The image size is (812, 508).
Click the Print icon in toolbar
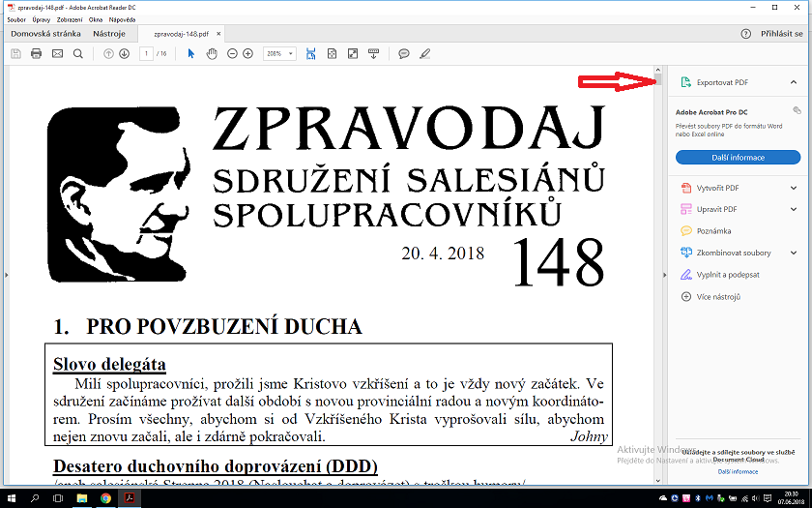pyautogui.click(x=37, y=53)
